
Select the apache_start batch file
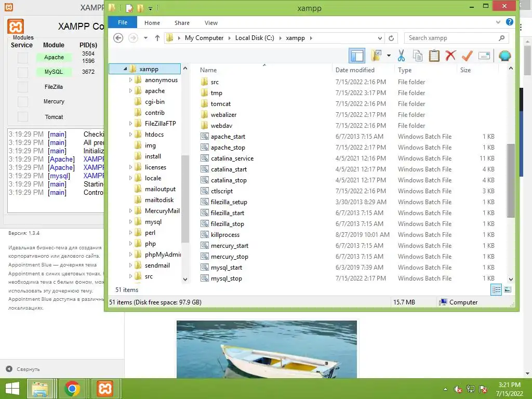point(222,137)
